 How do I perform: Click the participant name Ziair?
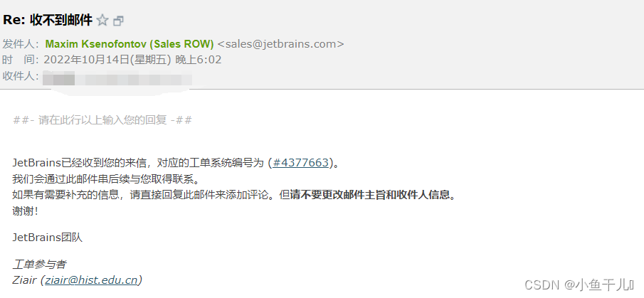[x=24, y=280]
